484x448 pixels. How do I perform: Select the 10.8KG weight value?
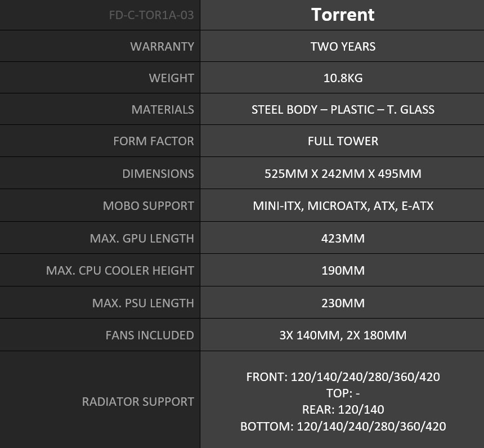[x=343, y=78]
